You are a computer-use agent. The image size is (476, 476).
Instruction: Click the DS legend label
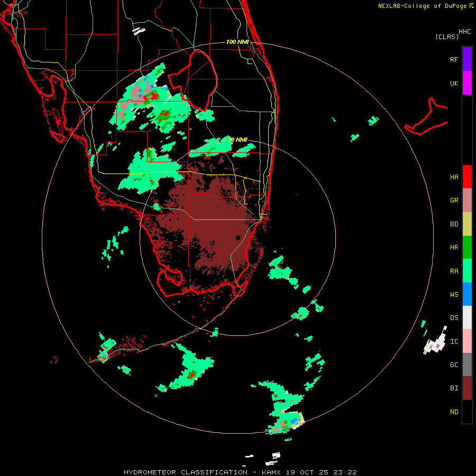point(454,317)
